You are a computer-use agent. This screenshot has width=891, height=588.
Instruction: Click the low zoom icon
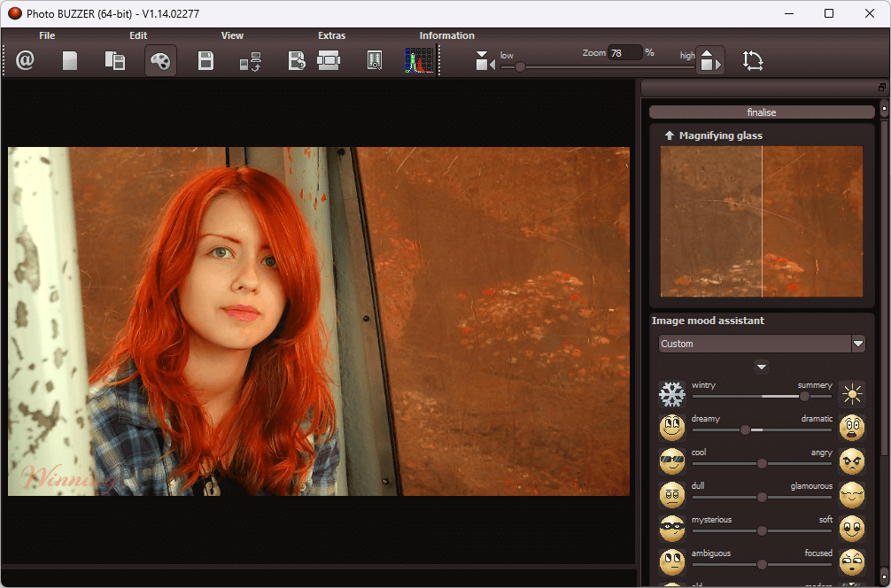(484, 61)
